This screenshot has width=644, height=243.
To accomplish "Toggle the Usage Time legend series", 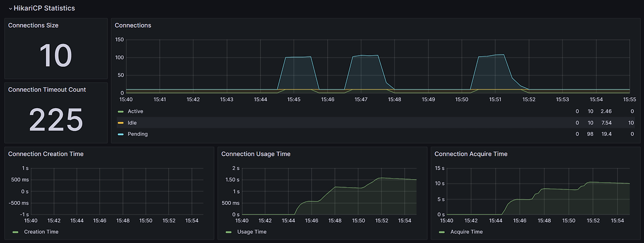I will point(252,232).
